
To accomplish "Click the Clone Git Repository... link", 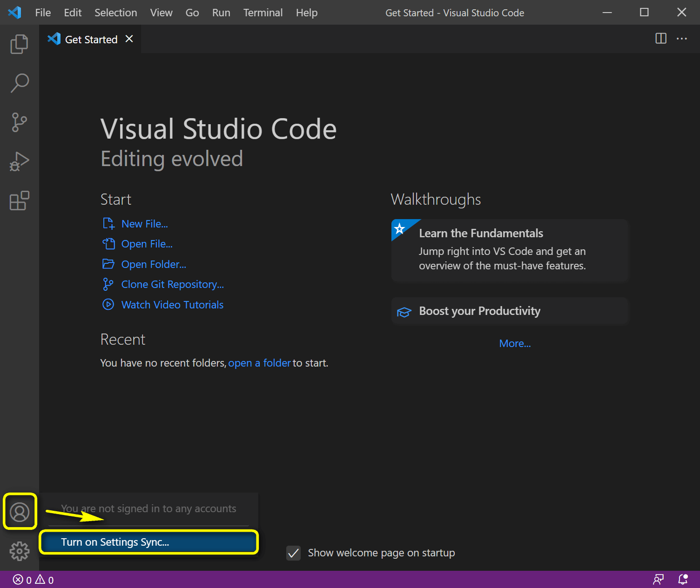I will 173,284.
